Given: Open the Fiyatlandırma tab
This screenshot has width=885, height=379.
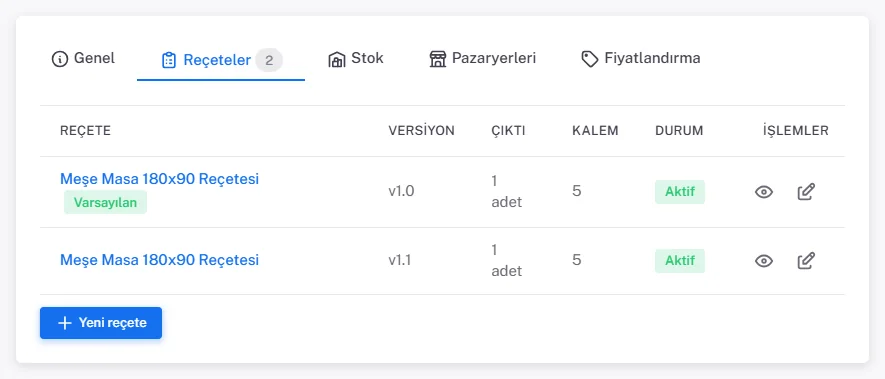Looking at the screenshot, I should point(641,58).
